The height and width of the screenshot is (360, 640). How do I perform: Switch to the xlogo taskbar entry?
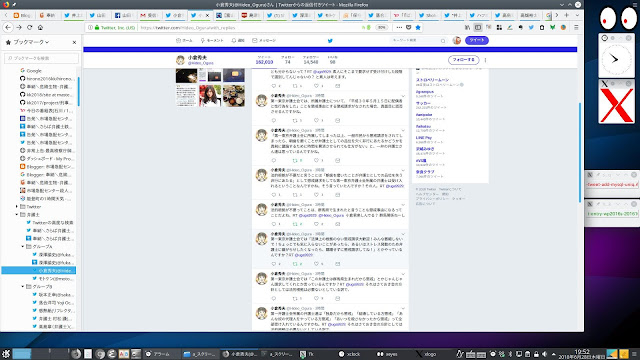pos(426,354)
